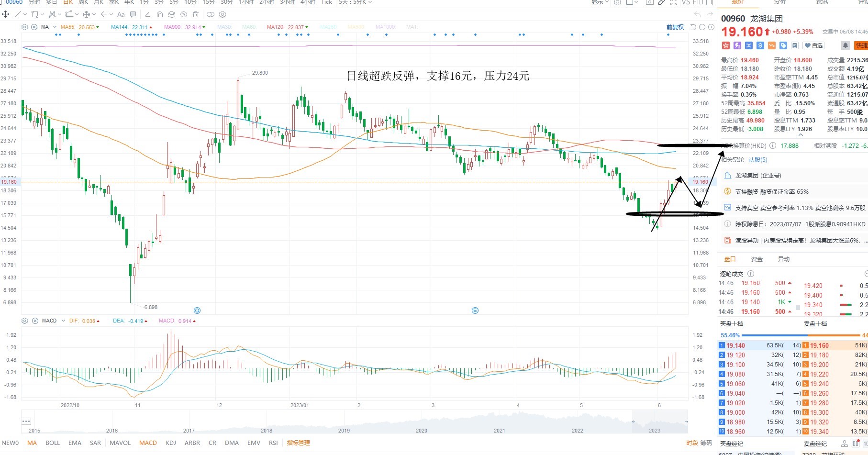Click the 快捷 quick trade button

[x=861, y=45]
